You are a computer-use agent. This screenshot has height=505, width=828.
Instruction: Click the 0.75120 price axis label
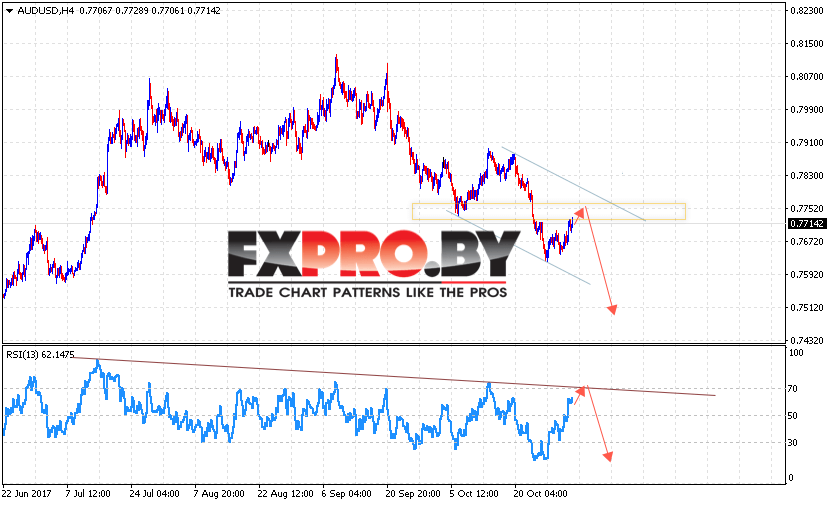(x=806, y=308)
